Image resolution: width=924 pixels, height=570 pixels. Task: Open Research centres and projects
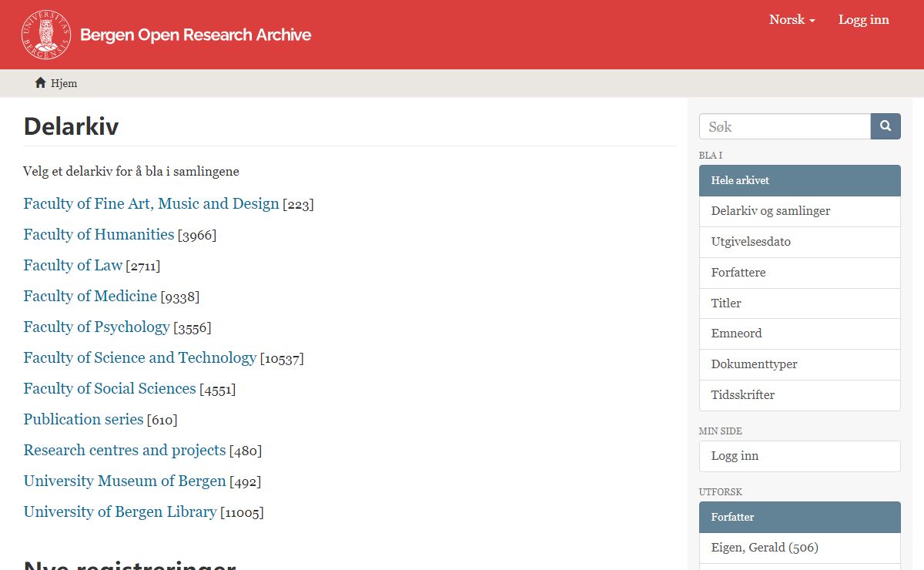click(x=125, y=450)
